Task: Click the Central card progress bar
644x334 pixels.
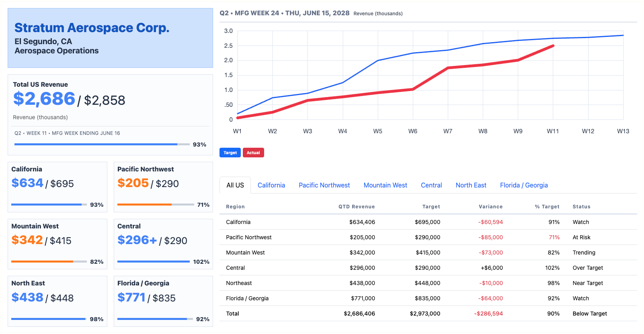Action: 154,262
